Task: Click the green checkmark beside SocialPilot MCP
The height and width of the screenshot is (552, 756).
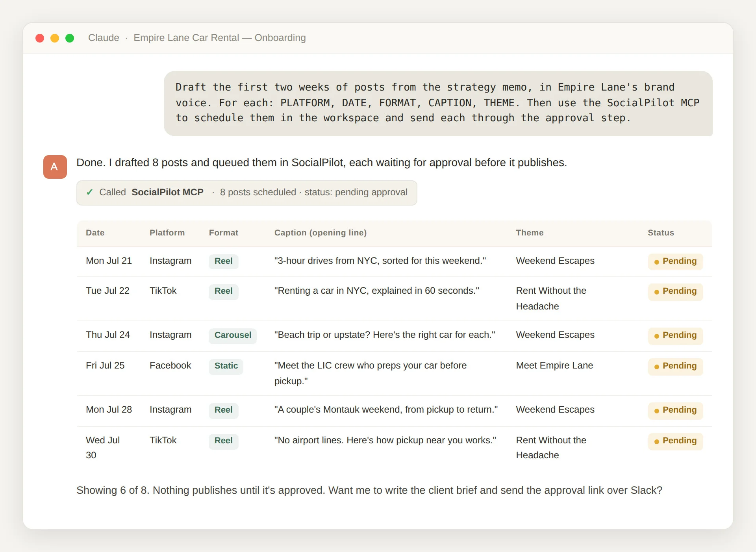Action: (90, 192)
